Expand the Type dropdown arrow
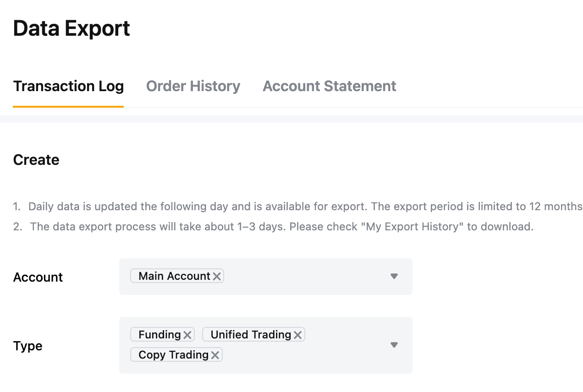 (394, 345)
